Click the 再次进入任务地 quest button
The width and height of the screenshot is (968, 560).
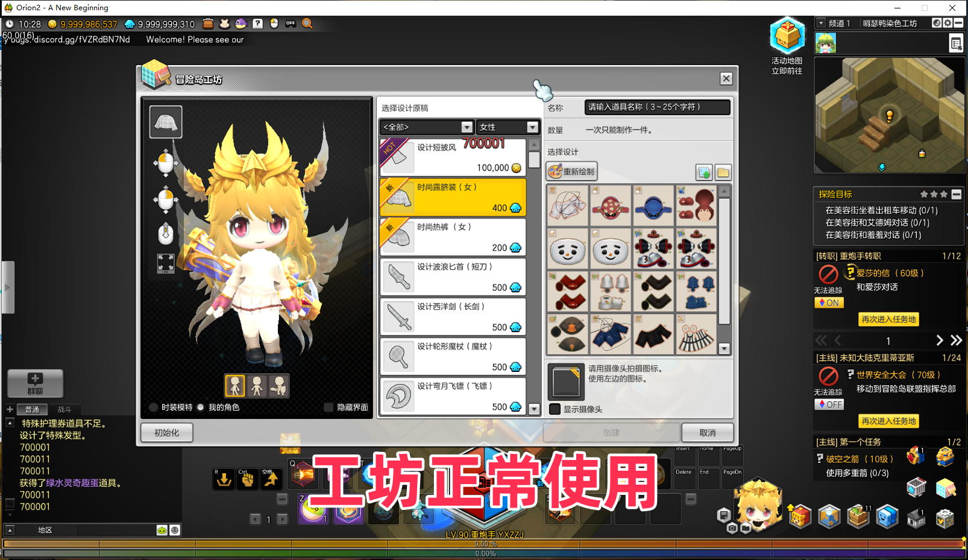pos(888,319)
